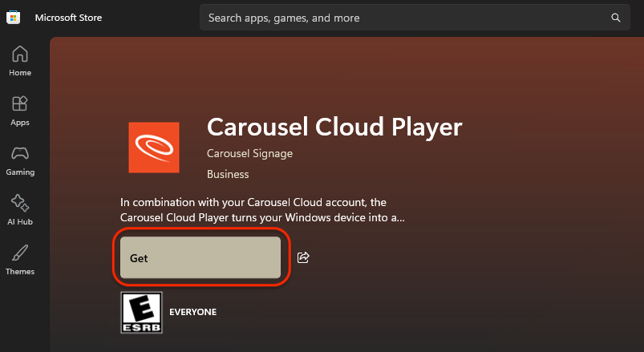
Task: Open the Business category link
Action: (228, 174)
